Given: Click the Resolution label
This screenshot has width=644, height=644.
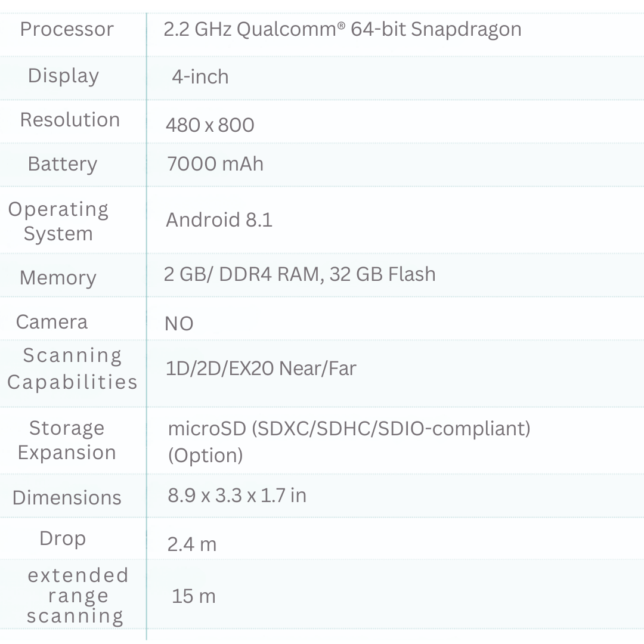Looking at the screenshot, I should [x=70, y=120].
